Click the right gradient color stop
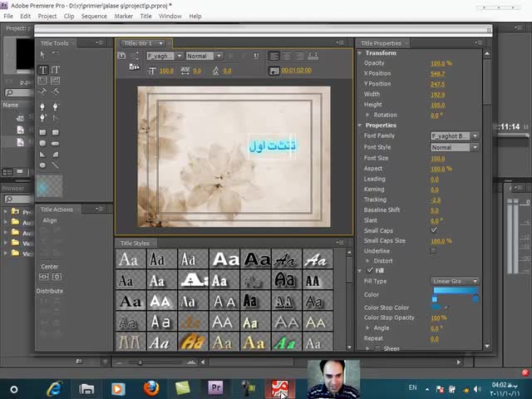 point(475,298)
